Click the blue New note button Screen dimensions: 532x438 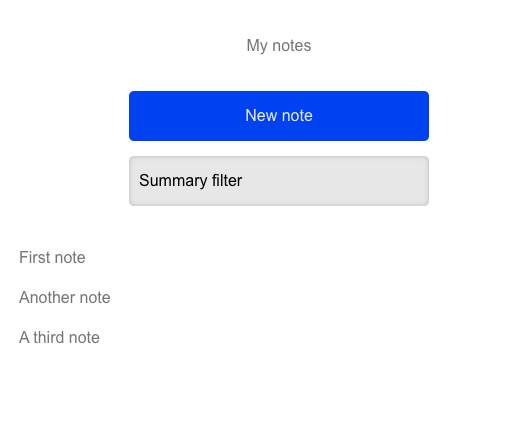point(279,116)
